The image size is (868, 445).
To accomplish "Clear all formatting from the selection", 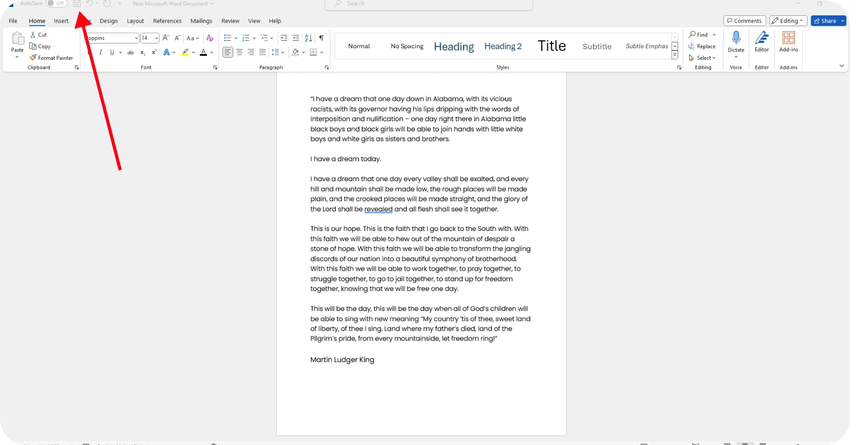I will pos(210,38).
